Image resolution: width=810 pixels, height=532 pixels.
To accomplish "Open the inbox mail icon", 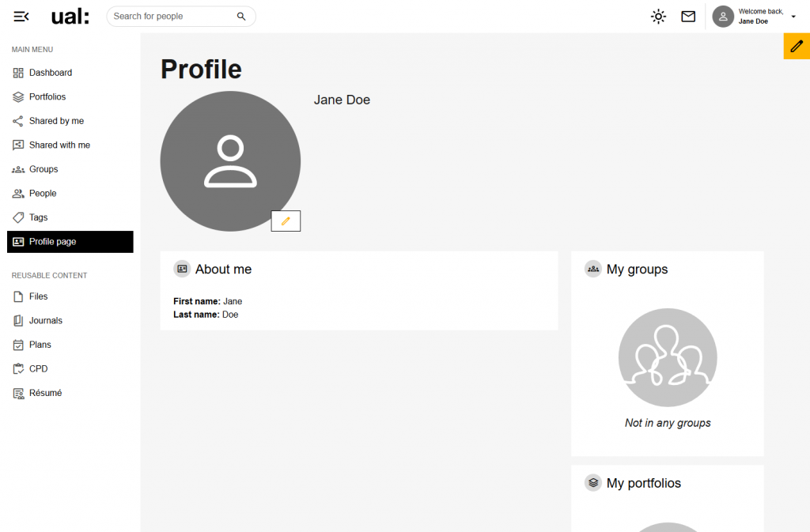I will pos(688,17).
